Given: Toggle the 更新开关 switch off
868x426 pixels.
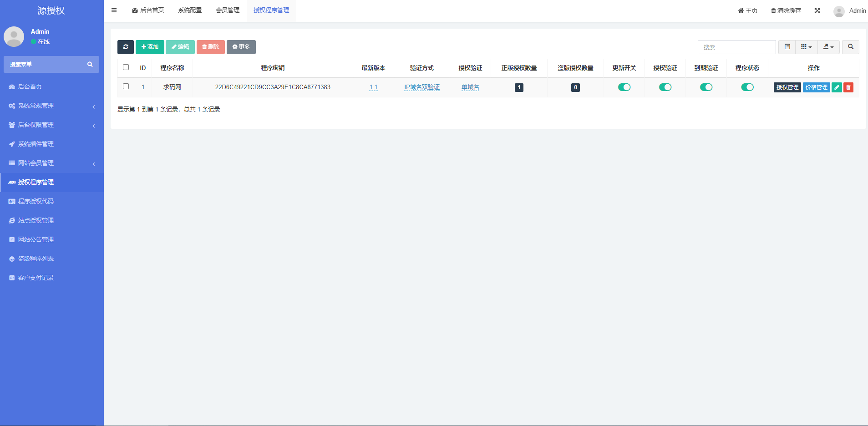Looking at the screenshot, I should [624, 87].
